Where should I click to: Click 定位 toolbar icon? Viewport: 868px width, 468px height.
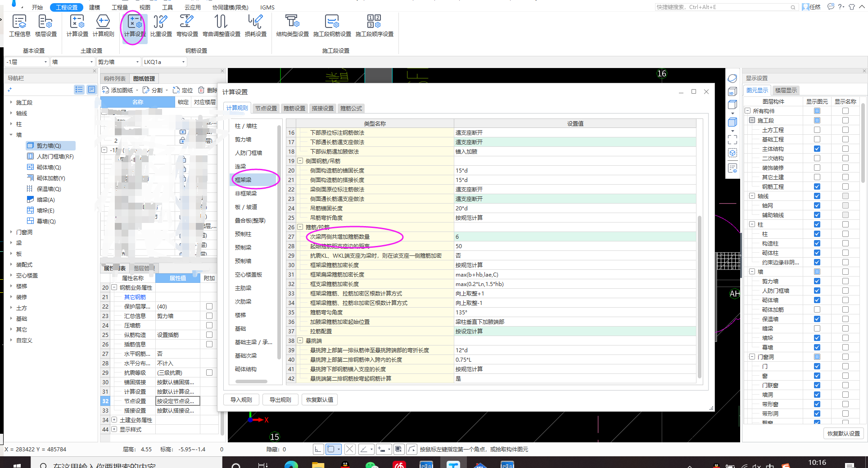pyautogui.click(x=183, y=90)
